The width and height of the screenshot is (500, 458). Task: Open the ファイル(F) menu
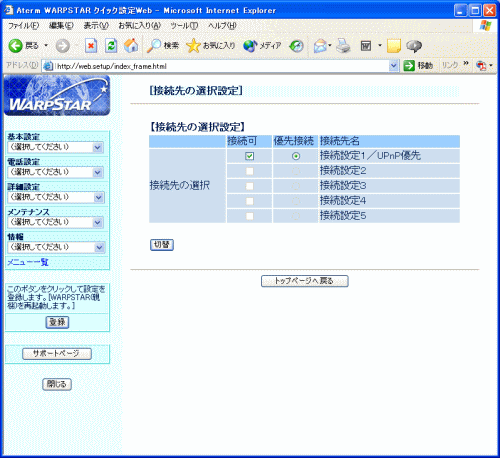[23, 26]
